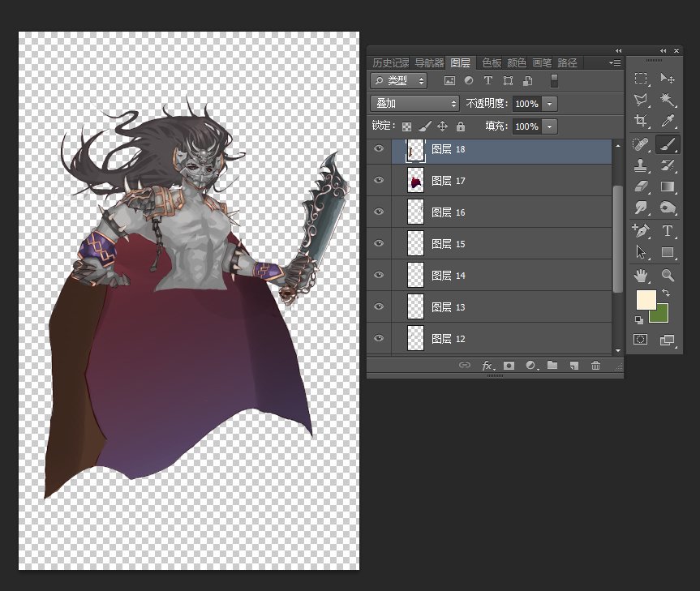Filter layers by smart objects
This screenshot has height=591, width=700.
click(x=528, y=81)
